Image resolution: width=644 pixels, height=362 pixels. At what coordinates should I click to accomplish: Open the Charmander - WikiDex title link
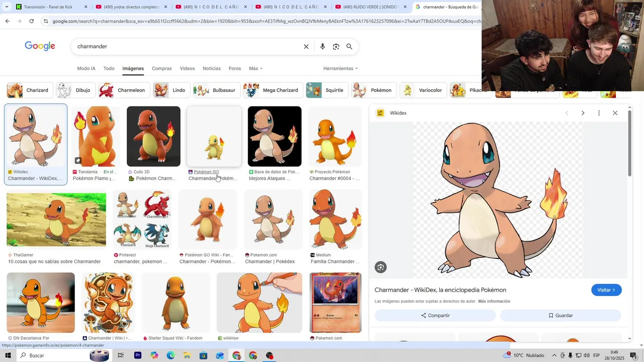tap(440, 290)
